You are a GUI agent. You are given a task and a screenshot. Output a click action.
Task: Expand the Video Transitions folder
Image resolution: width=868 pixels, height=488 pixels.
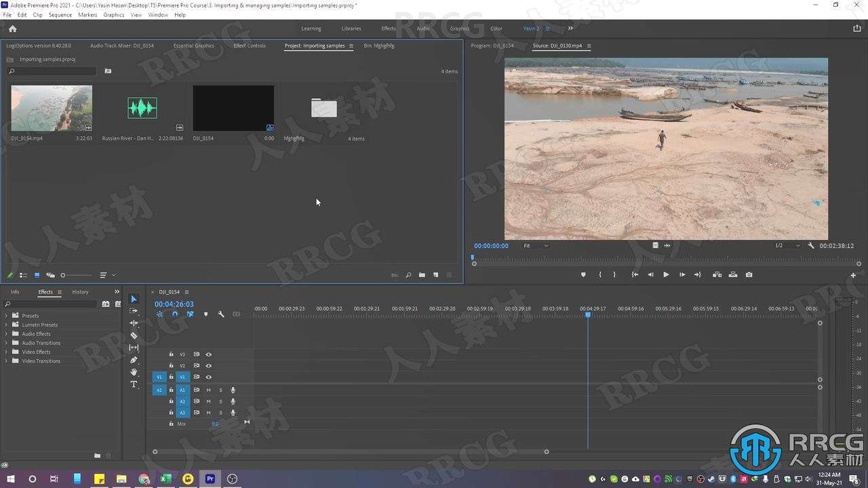click(x=7, y=361)
